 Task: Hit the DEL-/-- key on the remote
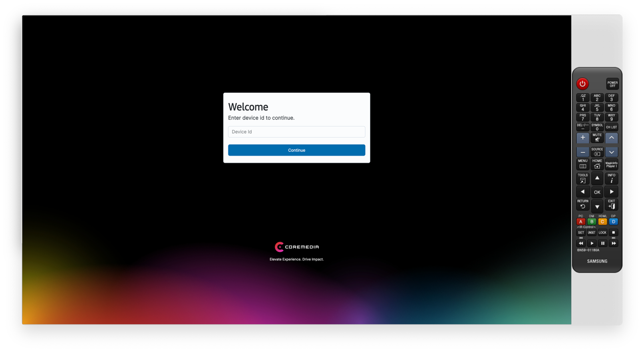pyautogui.click(x=582, y=127)
